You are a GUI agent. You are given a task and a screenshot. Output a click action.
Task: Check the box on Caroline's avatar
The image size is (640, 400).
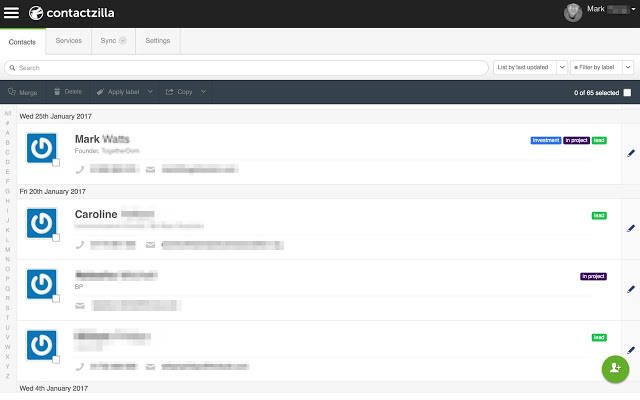pyautogui.click(x=56, y=237)
